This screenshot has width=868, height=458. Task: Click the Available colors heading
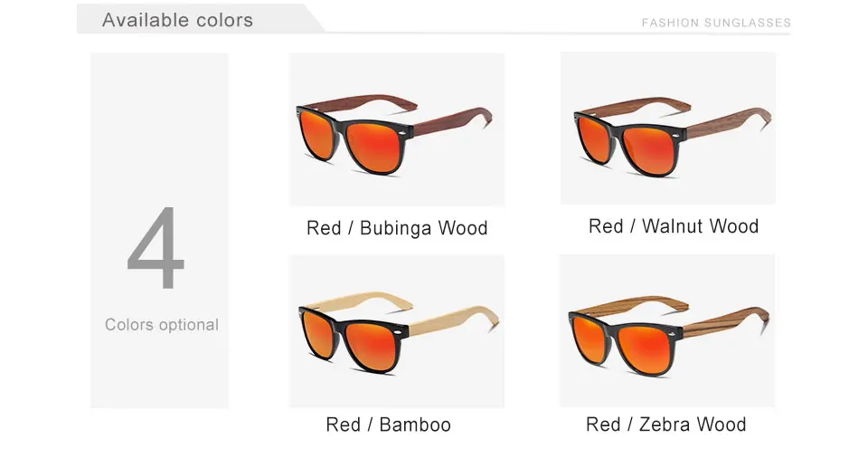pyautogui.click(x=177, y=20)
